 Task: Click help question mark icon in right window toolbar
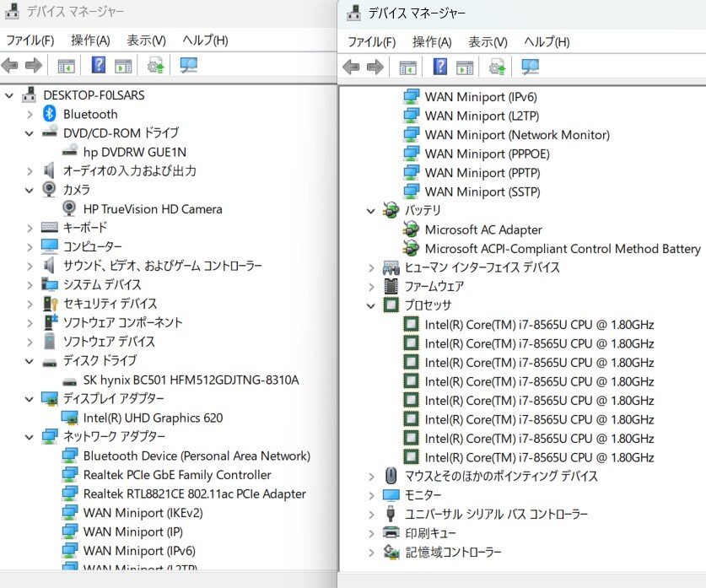coord(440,67)
